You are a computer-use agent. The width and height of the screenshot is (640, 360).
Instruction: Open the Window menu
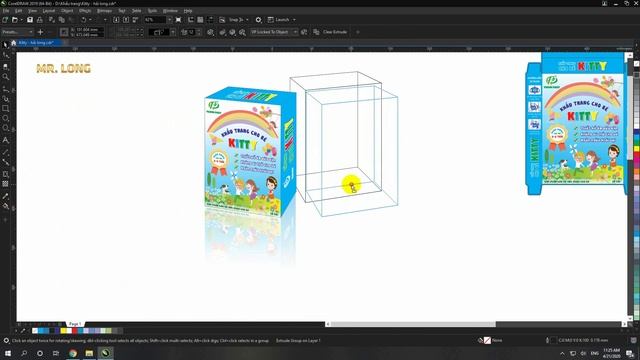[170, 11]
